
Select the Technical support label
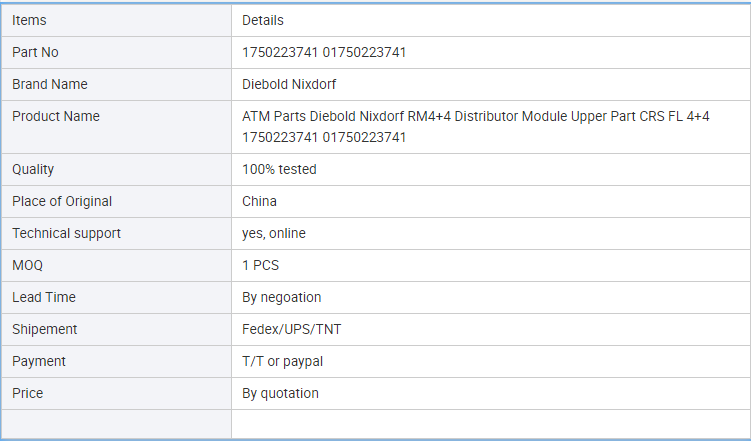[x=66, y=233]
